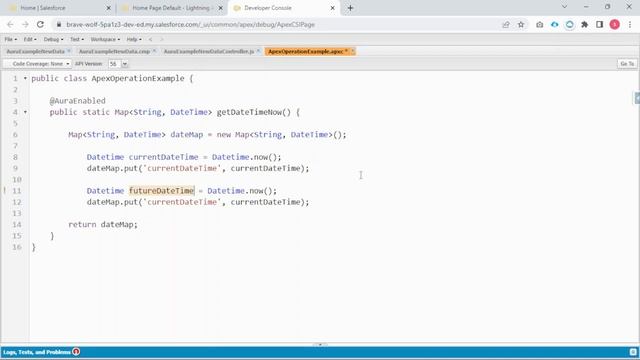Screen dimensions: 640x360
Task: Open the Help menu
Action: (134, 39)
